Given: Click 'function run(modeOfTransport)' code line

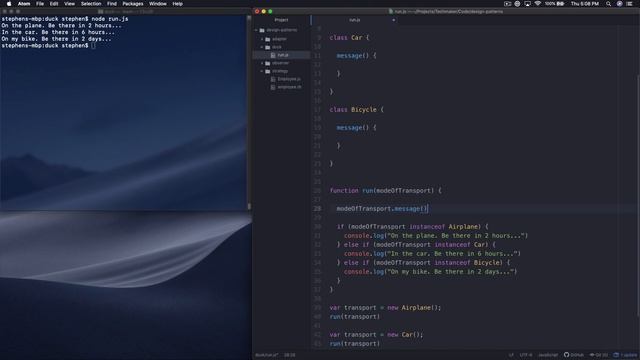Looking at the screenshot, I should 386,191.
